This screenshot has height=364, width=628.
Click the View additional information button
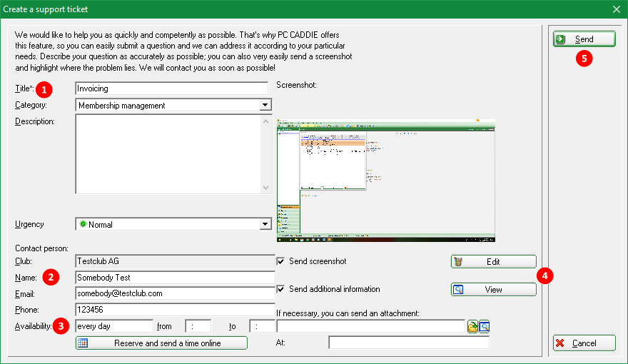493,290
